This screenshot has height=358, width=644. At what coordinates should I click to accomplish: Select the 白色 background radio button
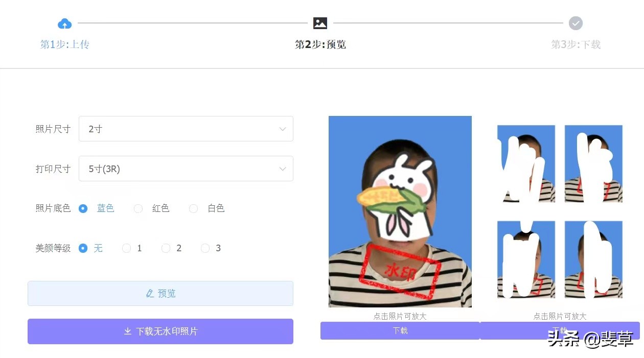[x=193, y=208]
